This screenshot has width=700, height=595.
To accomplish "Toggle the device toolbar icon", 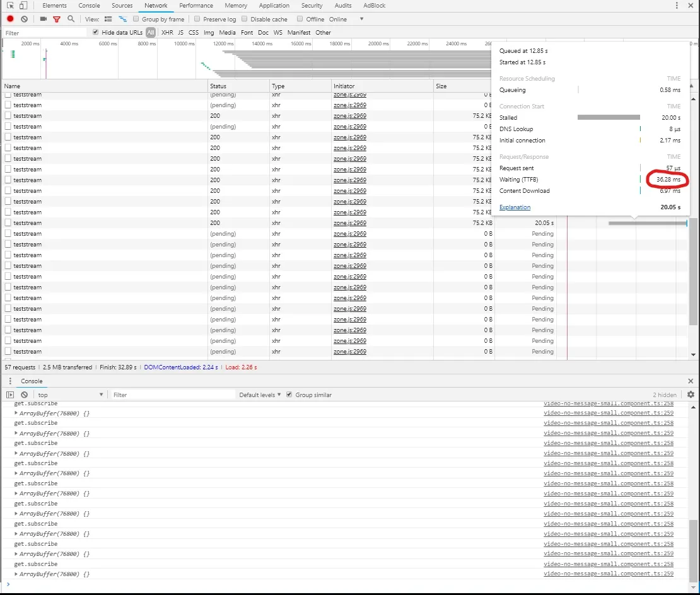I will point(23,5).
